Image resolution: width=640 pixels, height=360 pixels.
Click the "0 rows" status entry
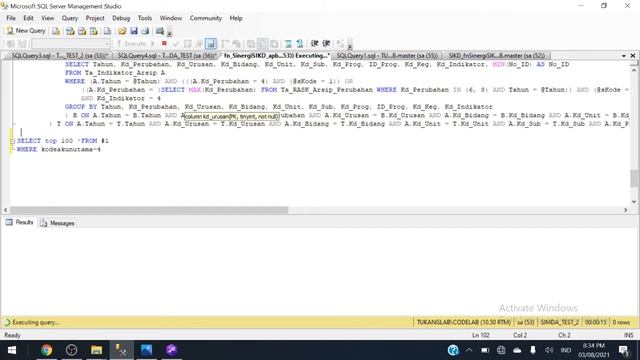click(621, 322)
